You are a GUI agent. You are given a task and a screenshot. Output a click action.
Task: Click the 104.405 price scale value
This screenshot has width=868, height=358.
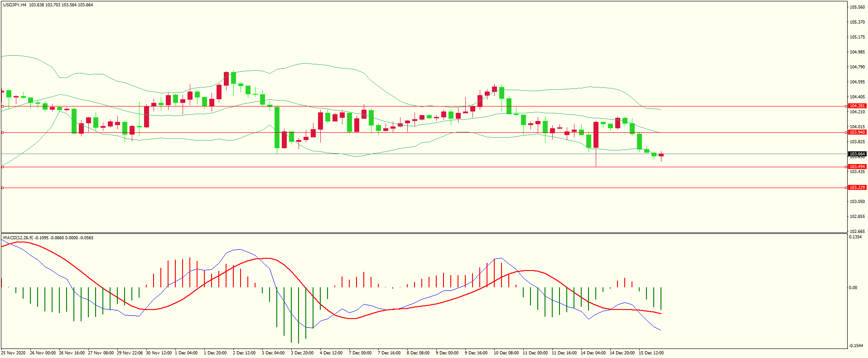857,97
